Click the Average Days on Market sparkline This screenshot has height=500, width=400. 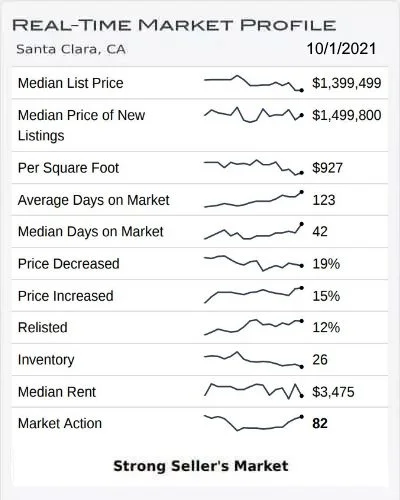pyautogui.click(x=254, y=199)
